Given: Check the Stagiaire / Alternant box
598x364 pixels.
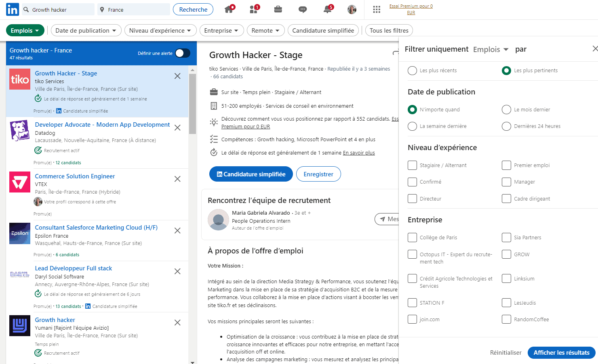Looking at the screenshot, I should [x=412, y=165].
